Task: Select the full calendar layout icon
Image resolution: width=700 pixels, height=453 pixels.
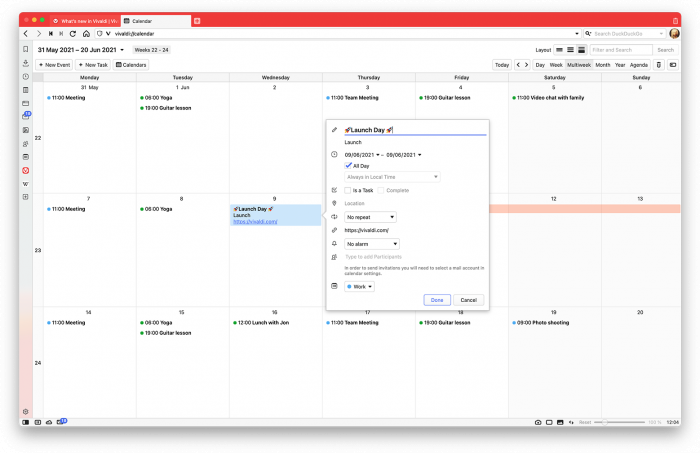Action: 581,50
